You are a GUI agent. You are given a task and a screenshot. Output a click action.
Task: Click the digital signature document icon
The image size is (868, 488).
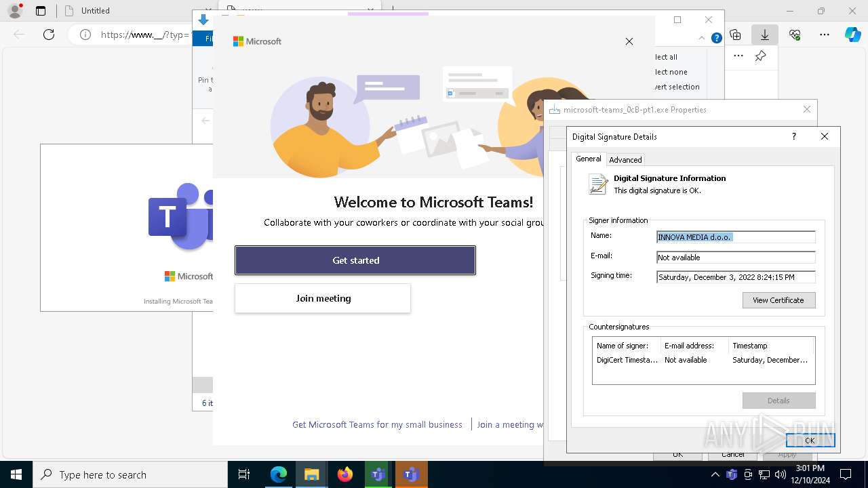(x=598, y=184)
